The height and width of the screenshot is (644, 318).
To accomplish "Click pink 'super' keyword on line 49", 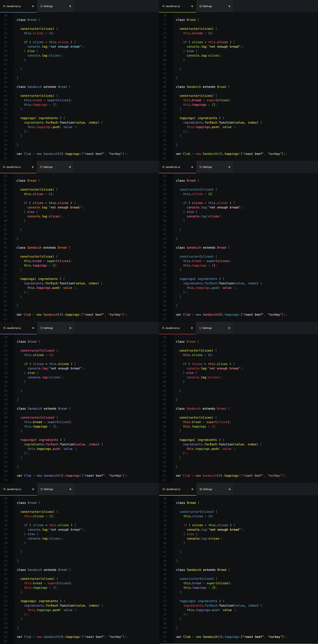I will point(211,261).
